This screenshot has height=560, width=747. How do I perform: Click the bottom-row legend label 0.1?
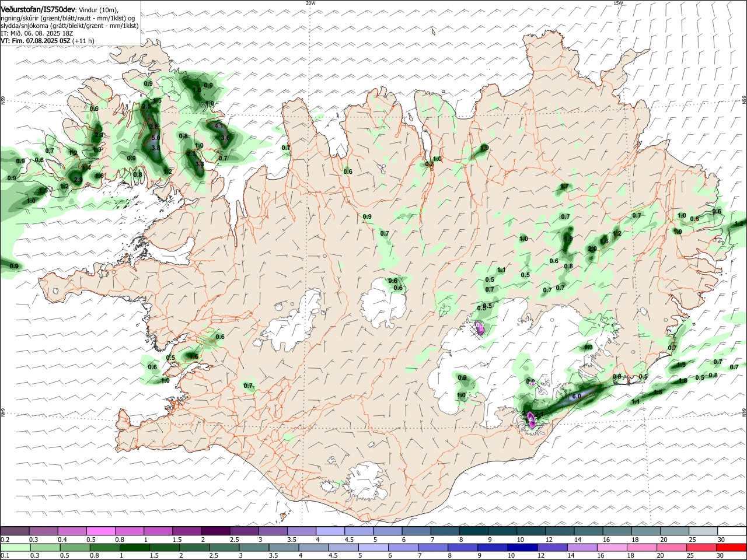pyautogui.click(x=4, y=556)
